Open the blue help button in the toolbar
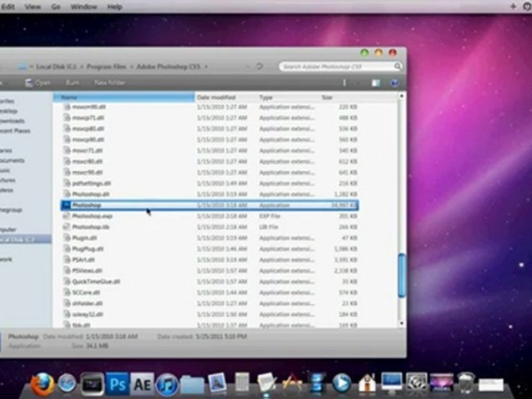The image size is (532, 399). point(394,83)
